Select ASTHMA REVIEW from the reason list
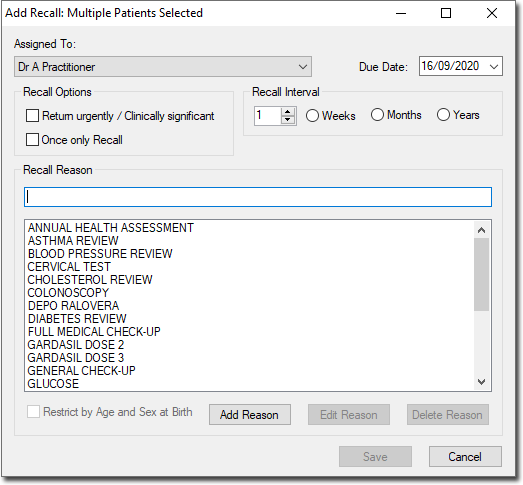This screenshot has height=485, width=523. click(73, 241)
